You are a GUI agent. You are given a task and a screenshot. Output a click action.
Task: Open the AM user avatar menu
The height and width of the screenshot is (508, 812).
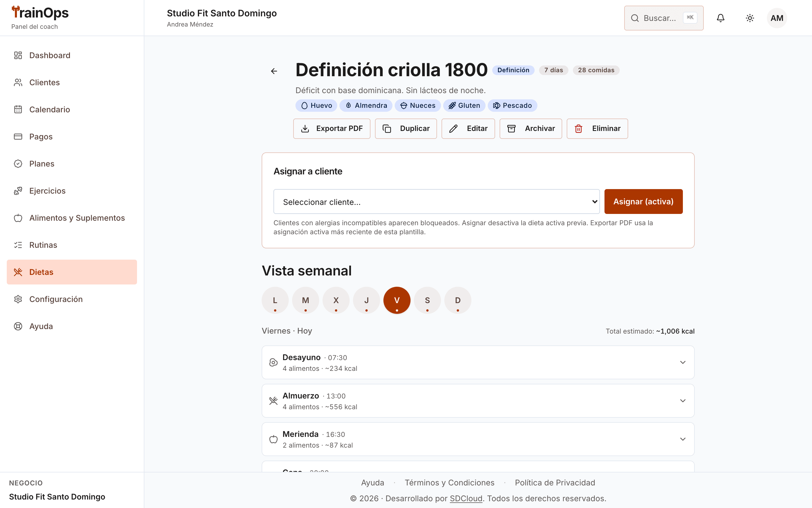pyautogui.click(x=777, y=18)
